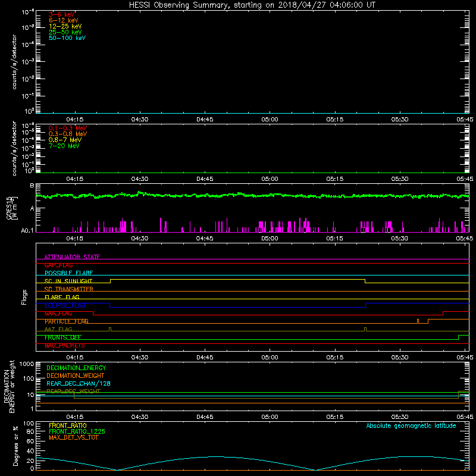The height and width of the screenshot is (476, 476).
Task: Pick the SAA_FLAG label
Action: (x=58, y=314)
